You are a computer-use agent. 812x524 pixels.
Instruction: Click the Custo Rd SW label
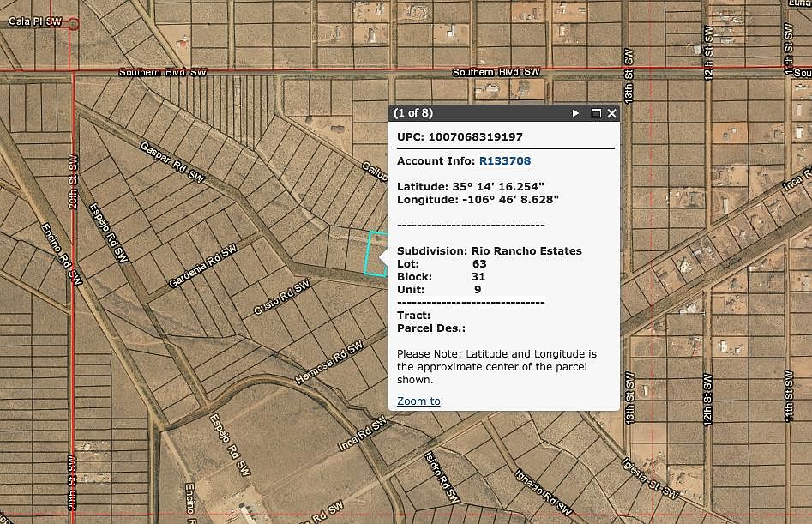pos(280,298)
